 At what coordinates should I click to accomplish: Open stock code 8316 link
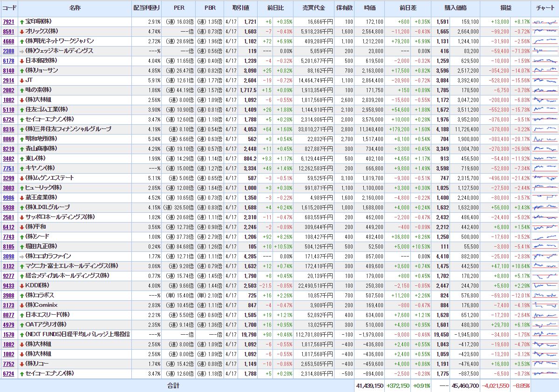tap(8, 129)
